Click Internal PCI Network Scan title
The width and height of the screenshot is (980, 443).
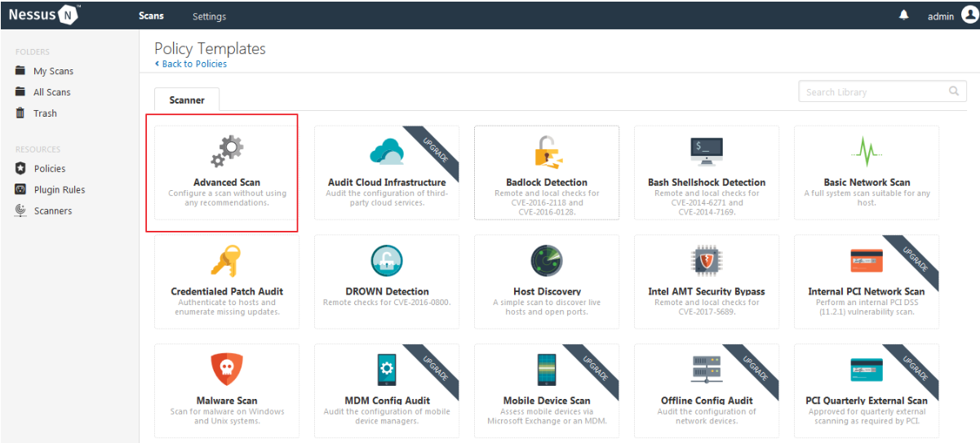(867, 291)
